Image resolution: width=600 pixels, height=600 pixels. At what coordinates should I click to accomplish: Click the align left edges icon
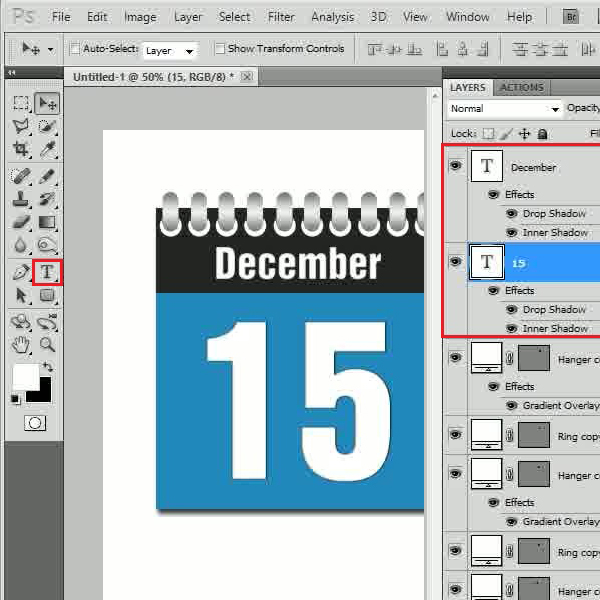pyautogui.click(x=442, y=49)
